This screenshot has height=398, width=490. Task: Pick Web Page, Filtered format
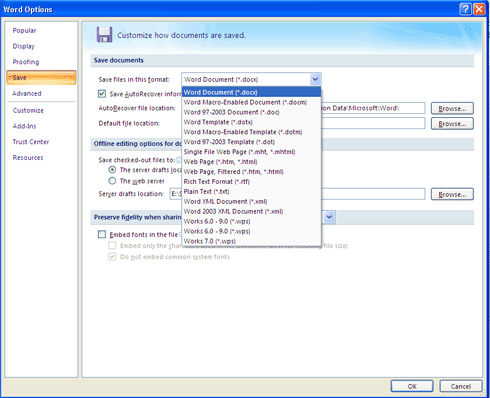[x=252, y=172]
